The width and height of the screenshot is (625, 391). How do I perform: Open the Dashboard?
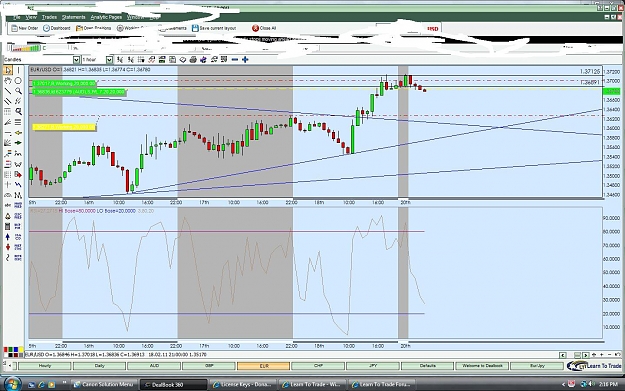(57, 28)
